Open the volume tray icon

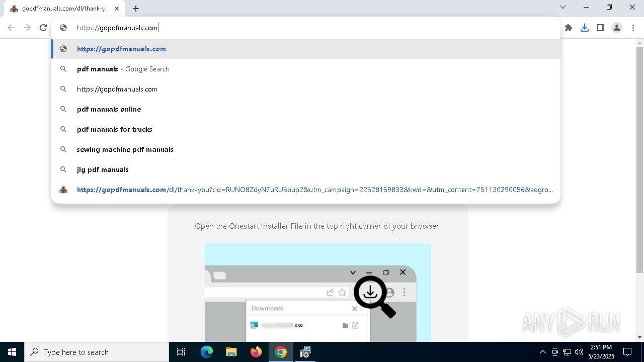click(x=579, y=352)
